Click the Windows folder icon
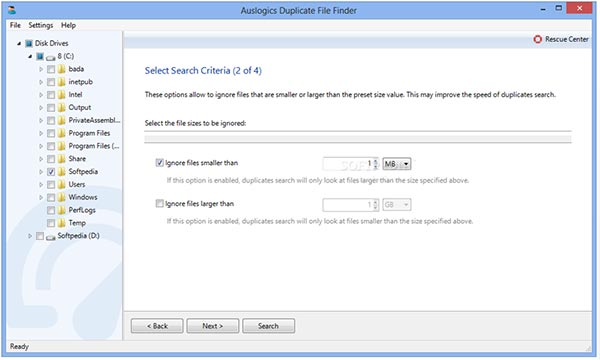The height and width of the screenshot is (360, 600). click(x=62, y=197)
